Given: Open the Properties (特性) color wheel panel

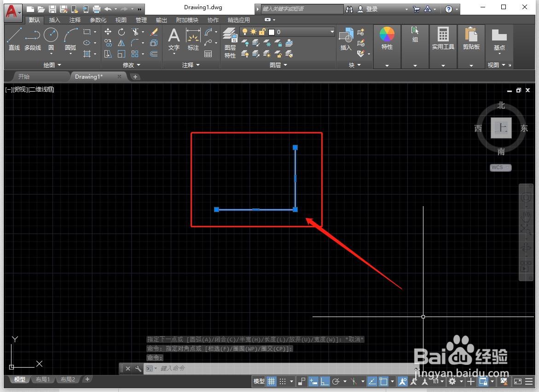Looking at the screenshot, I should tap(387, 39).
